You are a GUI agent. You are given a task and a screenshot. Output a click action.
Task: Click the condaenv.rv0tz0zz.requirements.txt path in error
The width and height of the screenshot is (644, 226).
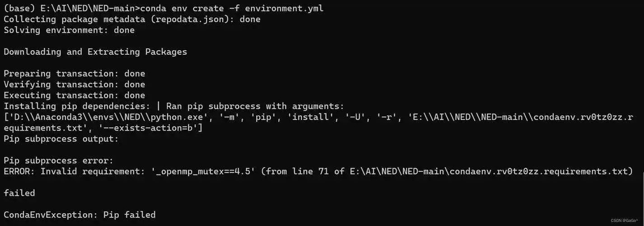[x=489, y=171]
